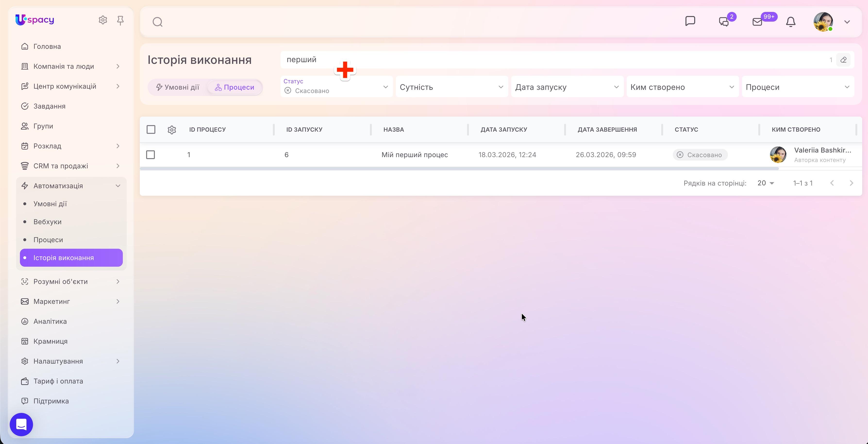
Task: Open the support chat widget button
Action: click(21, 424)
